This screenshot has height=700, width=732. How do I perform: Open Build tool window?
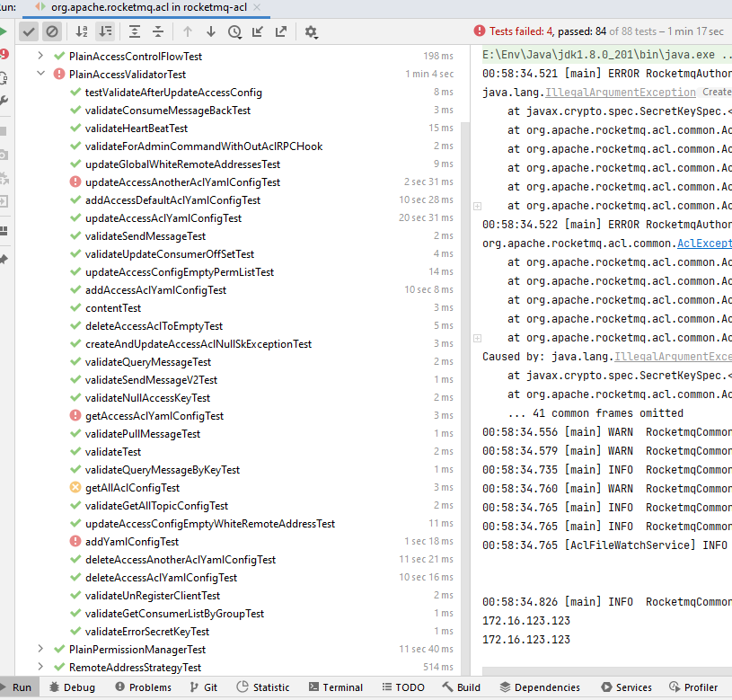[x=462, y=687]
